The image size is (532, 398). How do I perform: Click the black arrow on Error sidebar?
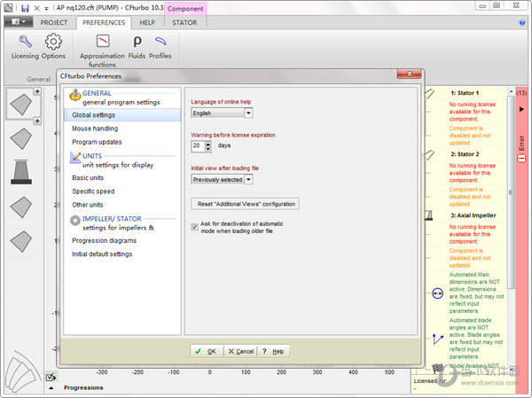click(x=521, y=109)
